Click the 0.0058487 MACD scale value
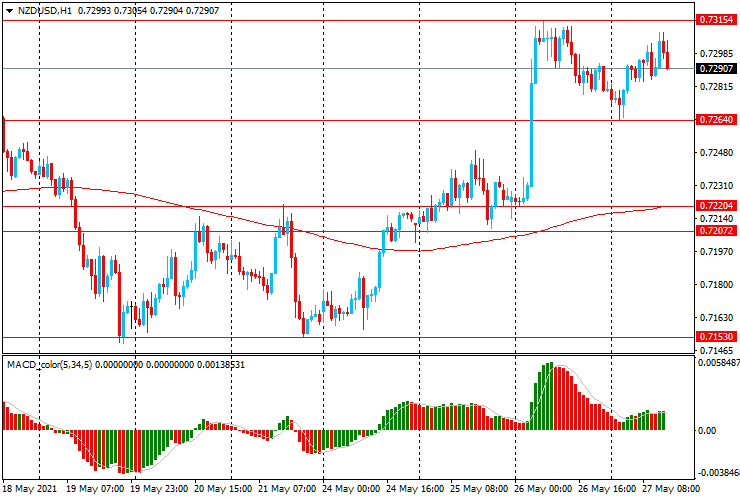The height and width of the screenshot is (500, 740). coord(717,365)
